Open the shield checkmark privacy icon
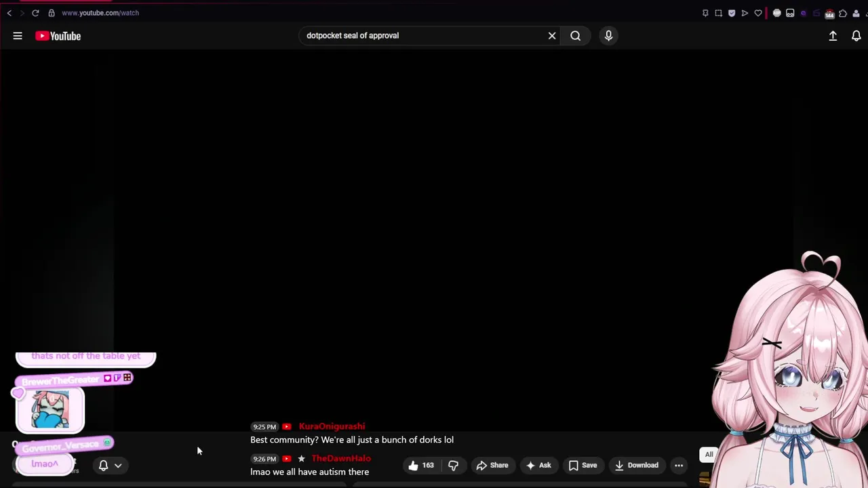This screenshot has height=488, width=868. pos(732,13)
